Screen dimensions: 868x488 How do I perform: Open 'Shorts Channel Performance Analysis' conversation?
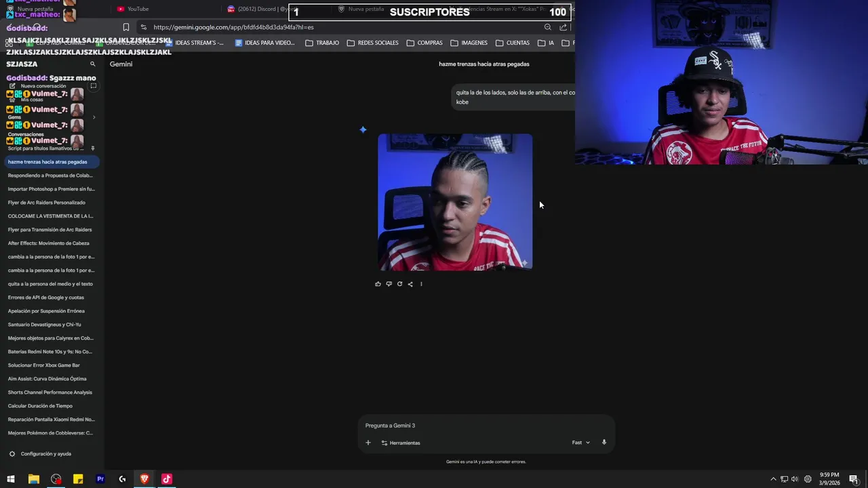coord(50,392)
